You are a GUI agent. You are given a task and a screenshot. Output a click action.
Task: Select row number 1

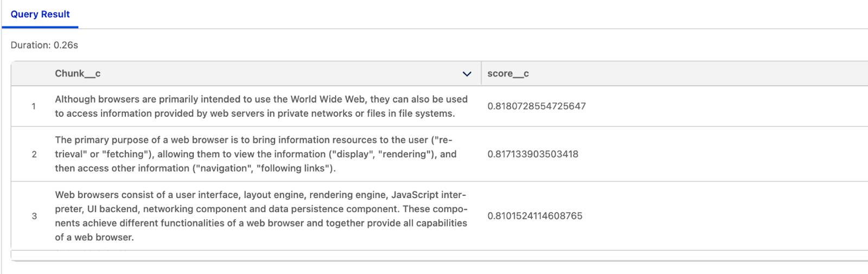[34, 106]
